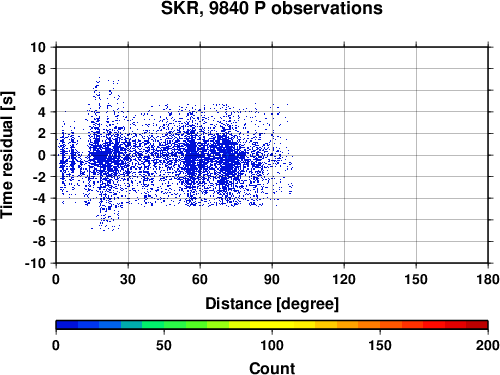This screenshot has height=375, width=500.
Task: Click the x-axis tick label 30
Action: (128, 279)
